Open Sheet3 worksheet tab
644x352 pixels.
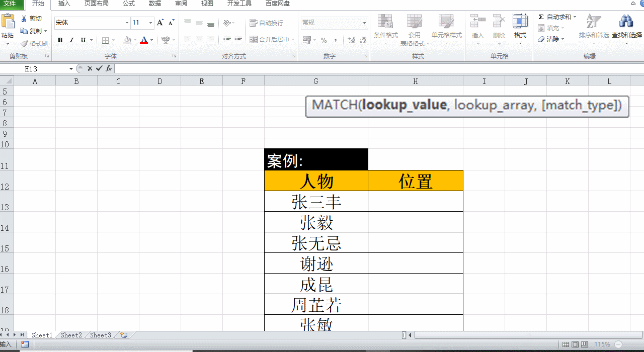tap(101, 335)
